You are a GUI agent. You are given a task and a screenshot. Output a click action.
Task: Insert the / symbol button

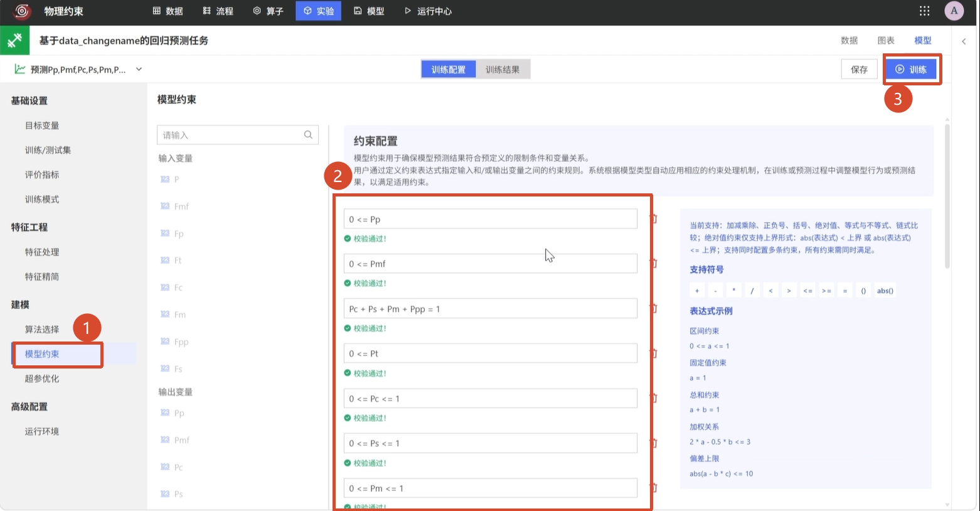pos(752,291)
